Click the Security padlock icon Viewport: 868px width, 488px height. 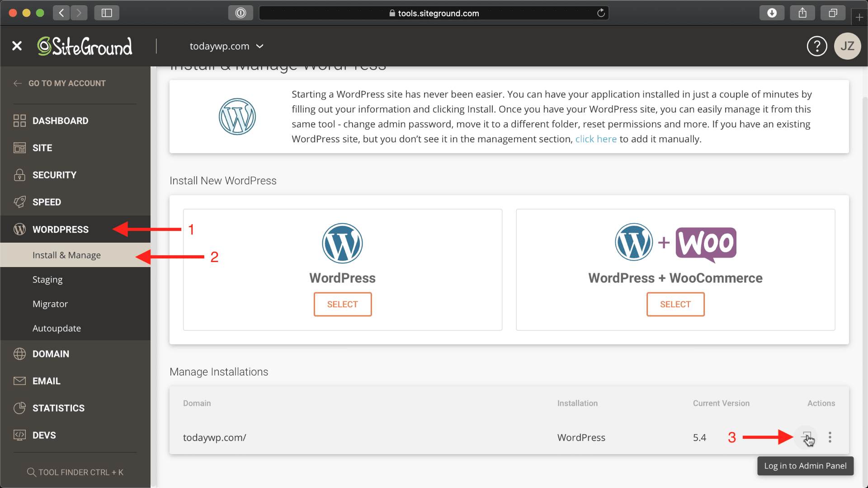click(19, 175)
